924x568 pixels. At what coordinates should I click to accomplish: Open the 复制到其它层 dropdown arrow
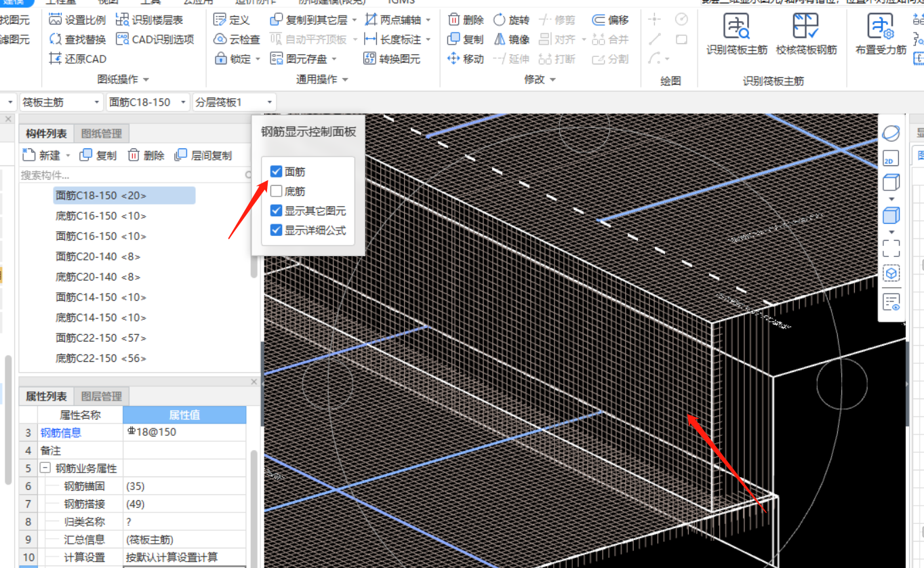click(355, 20)
